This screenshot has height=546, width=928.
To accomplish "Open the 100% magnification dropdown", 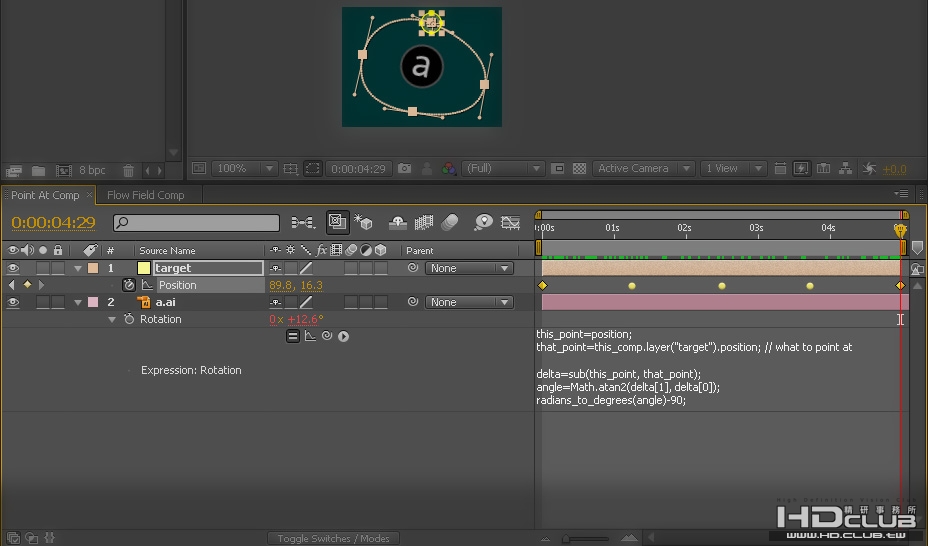I will point(244,169).
